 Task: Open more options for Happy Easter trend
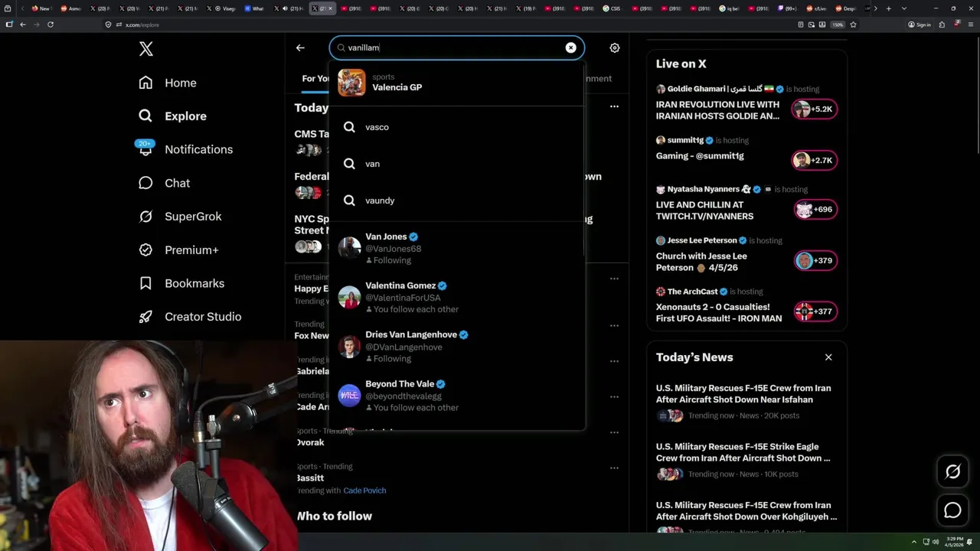coord(614,279)
